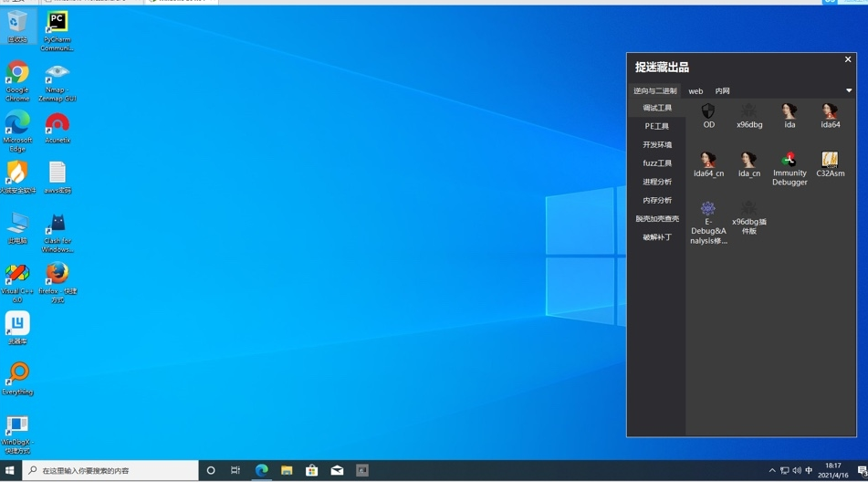Switch to the 内网 tab

[722, 90]
